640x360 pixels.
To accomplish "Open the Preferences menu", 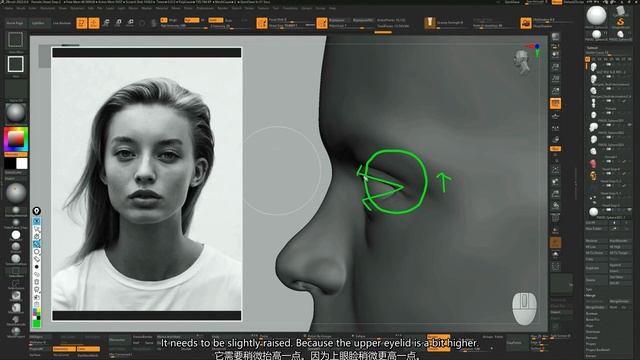I will tap(205, 8).
